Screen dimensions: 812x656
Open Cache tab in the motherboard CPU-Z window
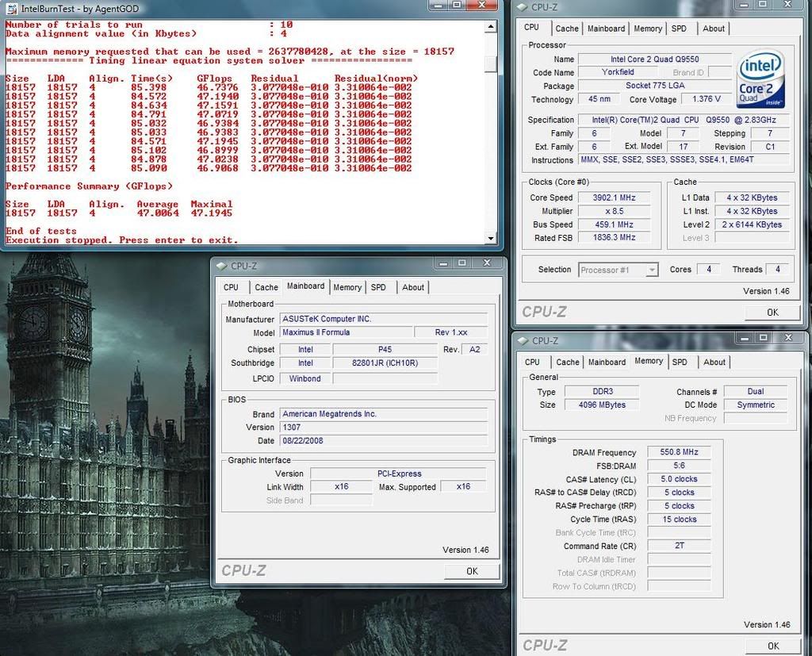point(266,287)
